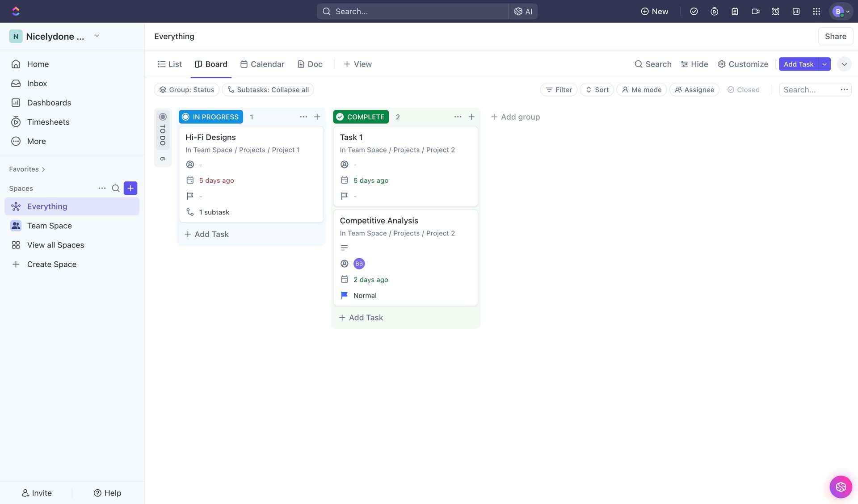858x504 pixels.
Task: Enable Me mode filtering
Action: point(641,89)
